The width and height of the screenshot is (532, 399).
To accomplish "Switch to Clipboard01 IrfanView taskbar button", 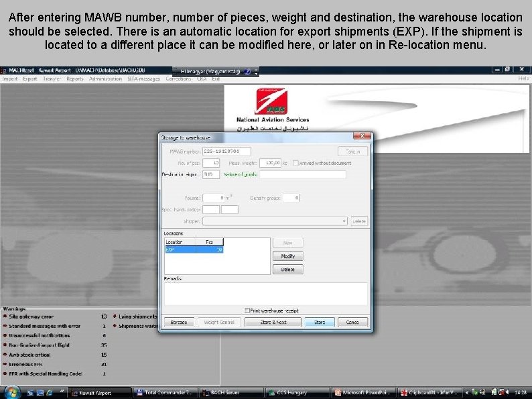I will pos(429,392).
